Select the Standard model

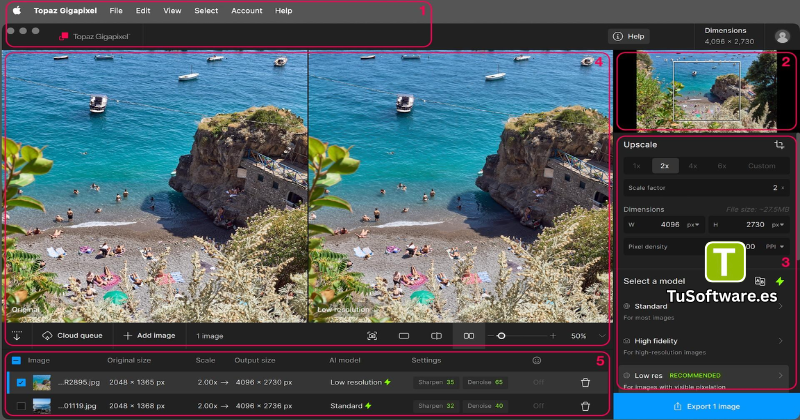click(703, 311)
